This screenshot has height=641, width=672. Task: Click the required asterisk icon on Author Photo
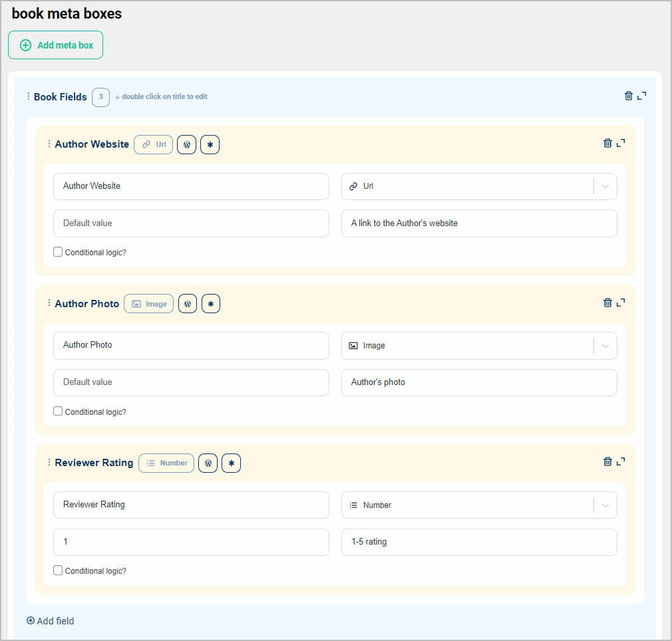click(x=210, y=303)
